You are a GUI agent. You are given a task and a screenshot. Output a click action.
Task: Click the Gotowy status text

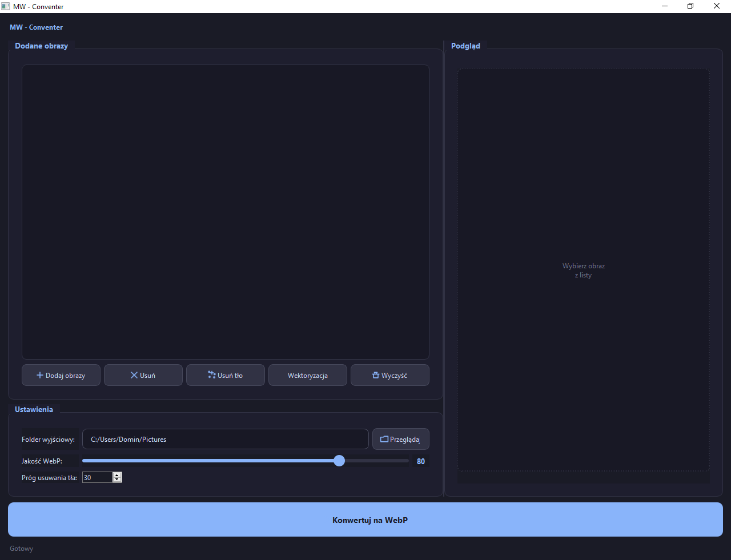[x=22, y=549]
